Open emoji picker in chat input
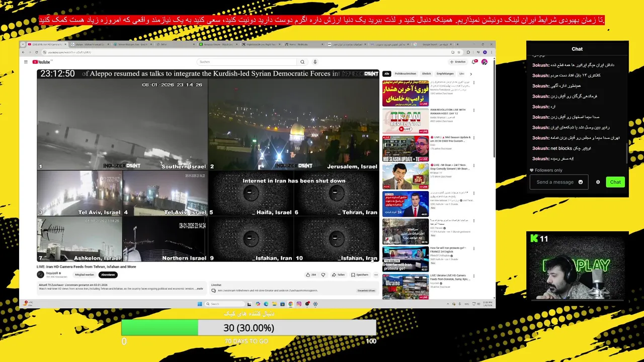The image size is (644, 362). [x=580, y=182]
